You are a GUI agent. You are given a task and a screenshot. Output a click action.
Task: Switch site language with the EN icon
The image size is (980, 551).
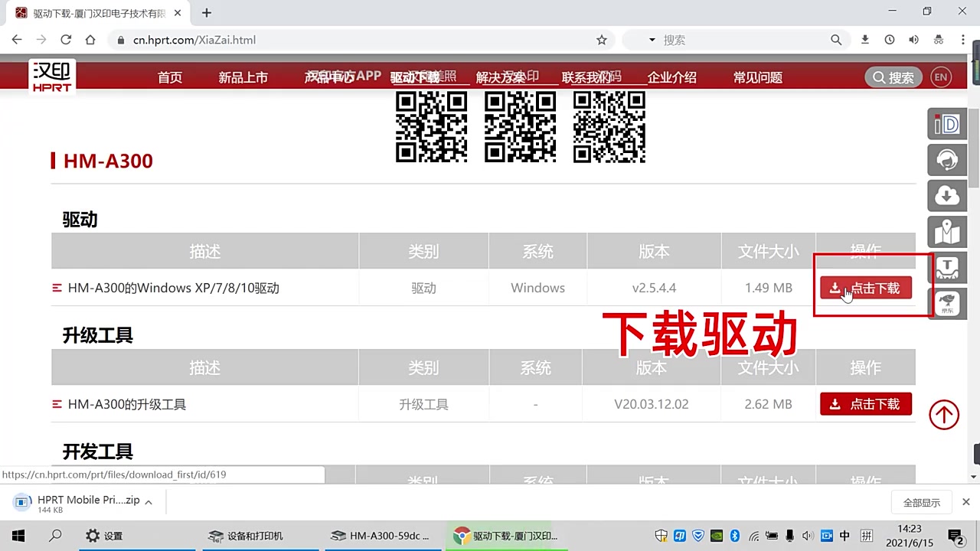(941, 77)
